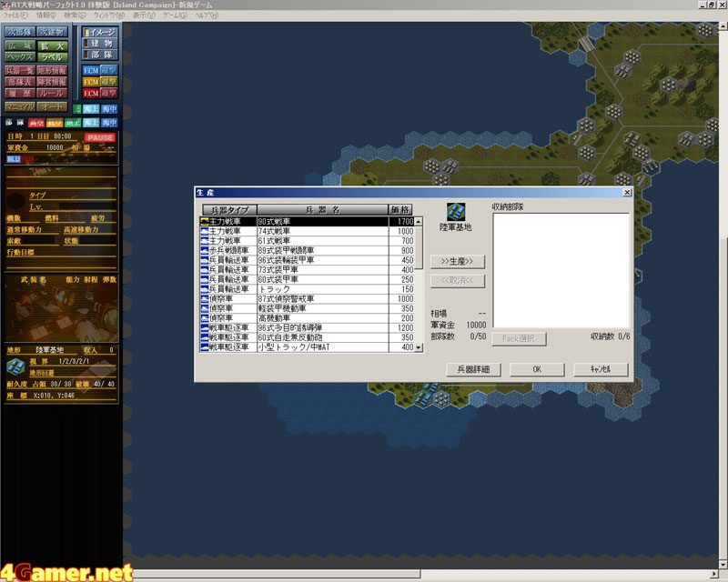
Task: Open the 地形情報 terrain info panel
Action: [52, 71]
